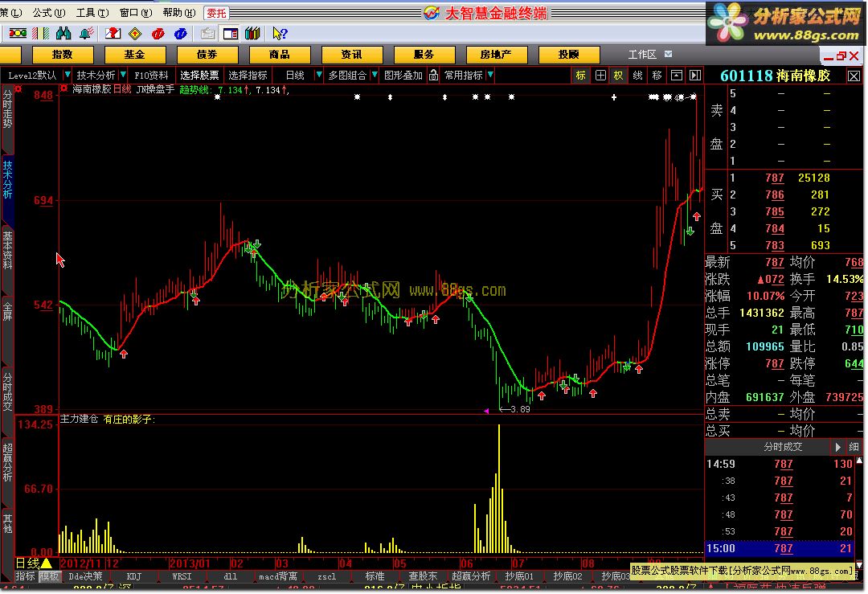The height and width of the screenshot is (594, 868).
Task: Open the 工具(T) menu
Action: pyautogui.click(x=92, y=12)
